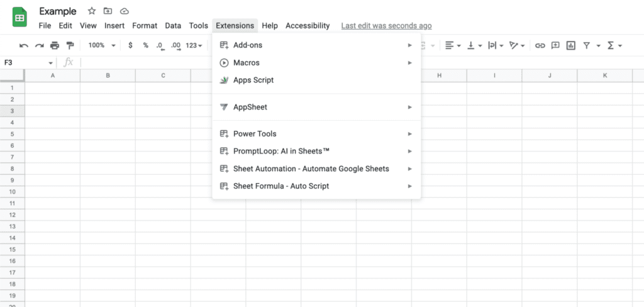
Task: Select row 10 header
Action: [13, 192]
